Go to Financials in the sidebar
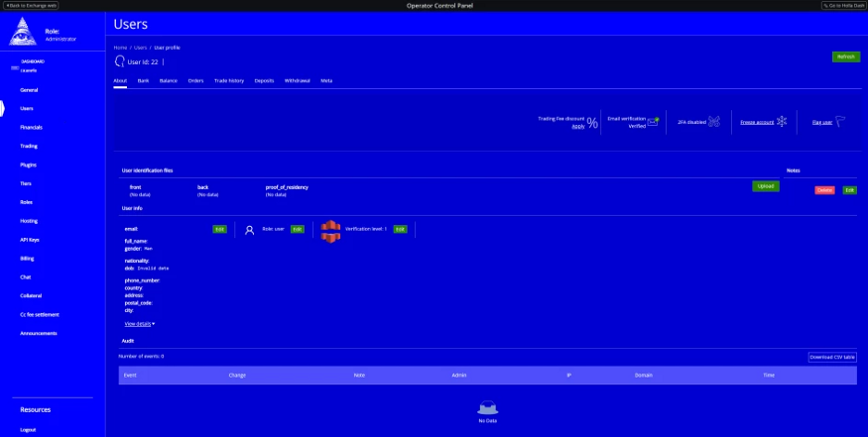 tap(32, 128)
